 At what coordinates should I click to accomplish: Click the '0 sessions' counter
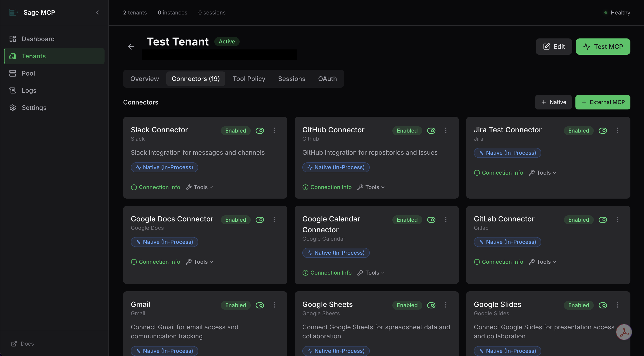coord(212,12)
